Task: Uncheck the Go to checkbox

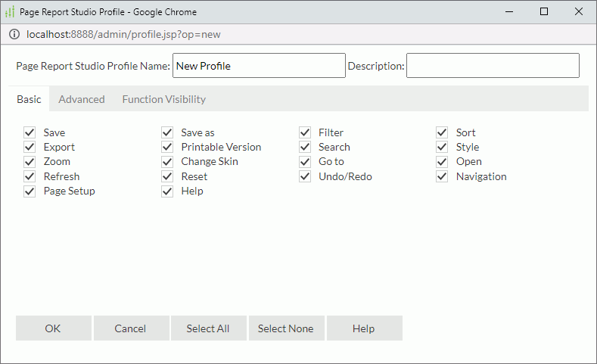Action: coord(305,162)
